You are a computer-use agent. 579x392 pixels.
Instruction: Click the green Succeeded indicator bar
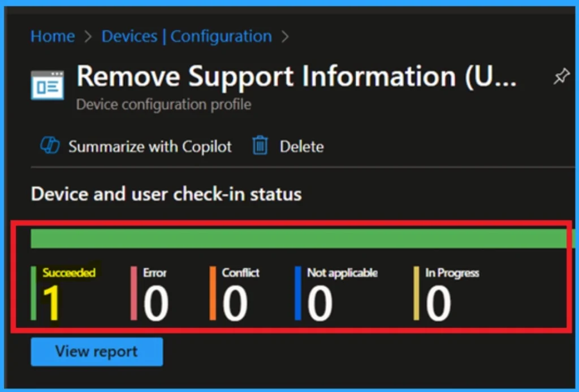tap(35, 291)
